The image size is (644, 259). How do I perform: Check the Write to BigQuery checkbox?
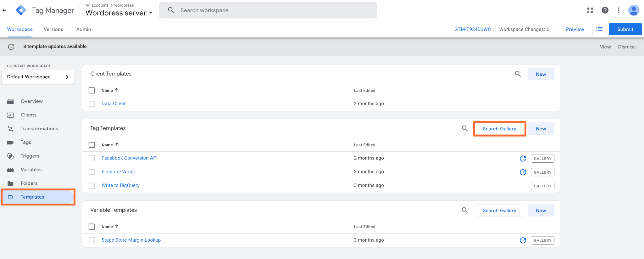click(92, 186)
